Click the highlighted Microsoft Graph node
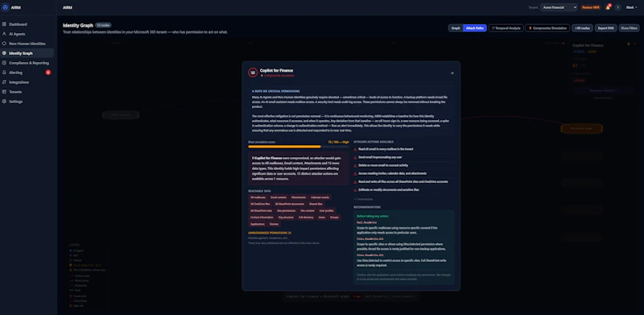 582,129
